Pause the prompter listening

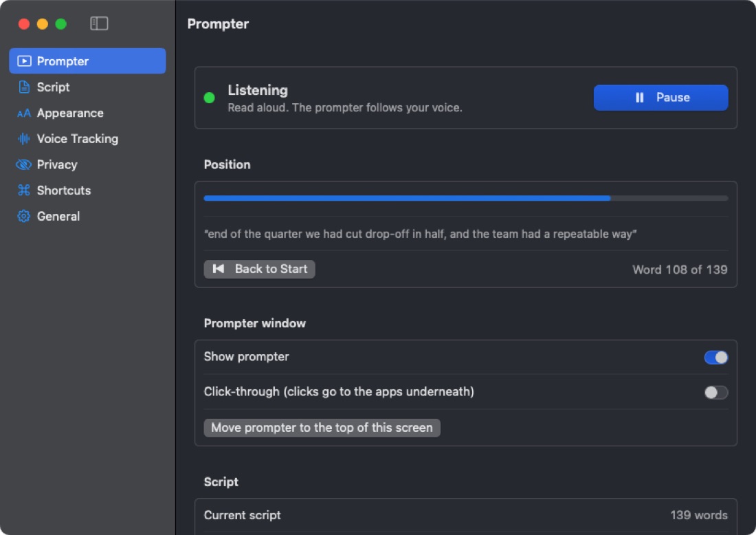(660, 98)
